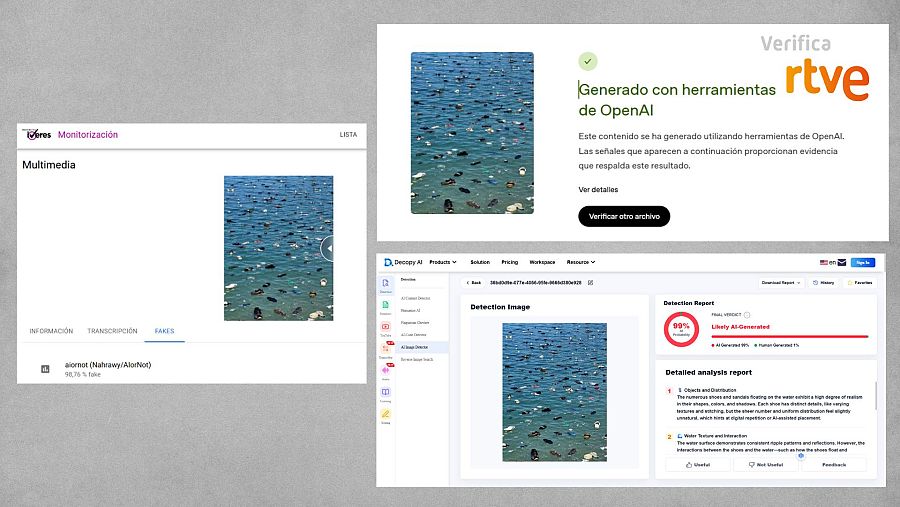Click the green check mark icon above Generado heading
This screenshot has width=900, height=507.
[588, 61]
